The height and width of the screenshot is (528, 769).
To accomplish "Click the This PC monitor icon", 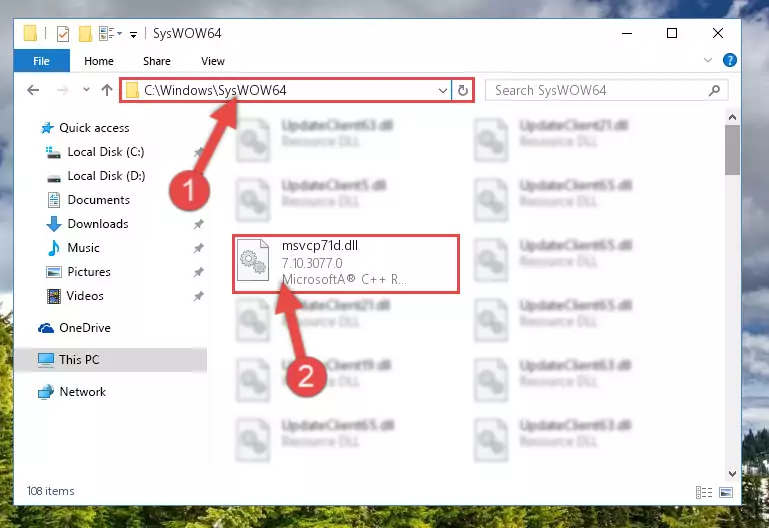I will coord(46,360).
